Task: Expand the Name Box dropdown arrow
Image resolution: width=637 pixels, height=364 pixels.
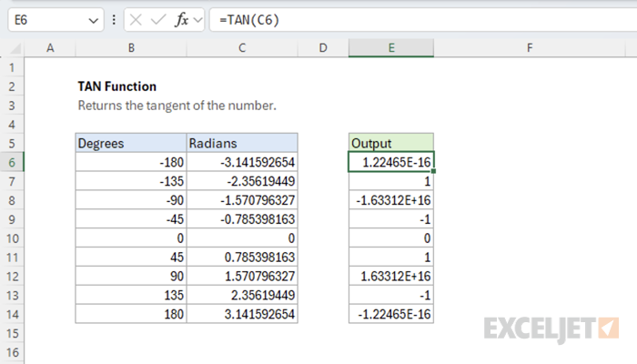Action: [94, 20]
